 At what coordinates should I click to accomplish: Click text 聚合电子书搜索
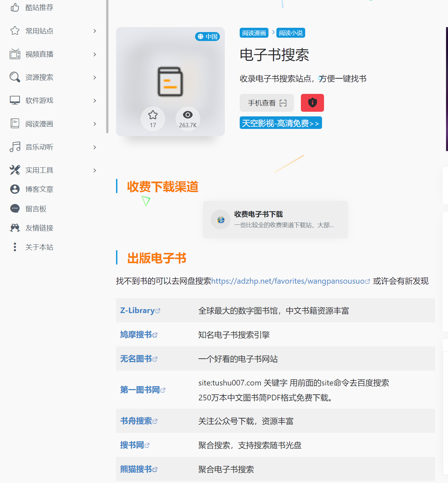(226, 469)
